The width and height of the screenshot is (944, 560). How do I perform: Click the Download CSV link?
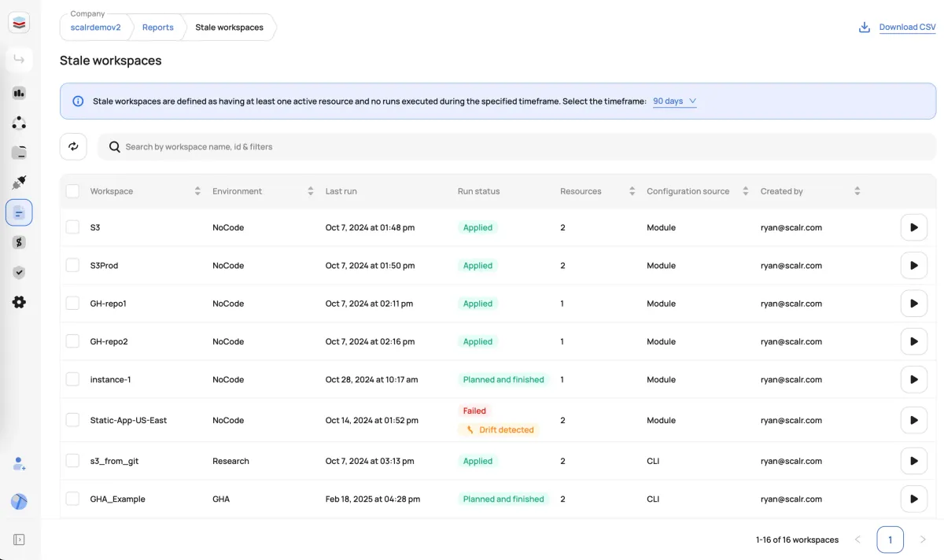point(905,26)
